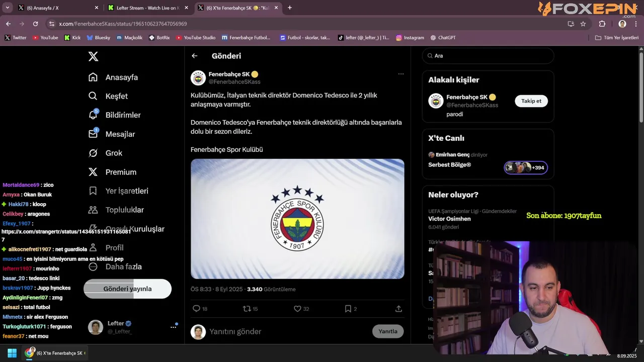Click the @FenerbahceSKass handle in the post
This screenshot has width=644, height=362.
(x=234, y=82)
